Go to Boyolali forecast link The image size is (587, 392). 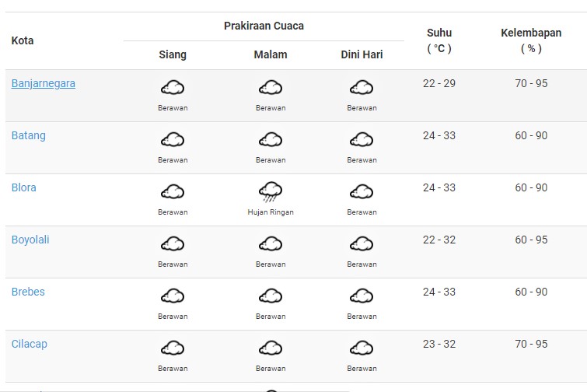30,240
